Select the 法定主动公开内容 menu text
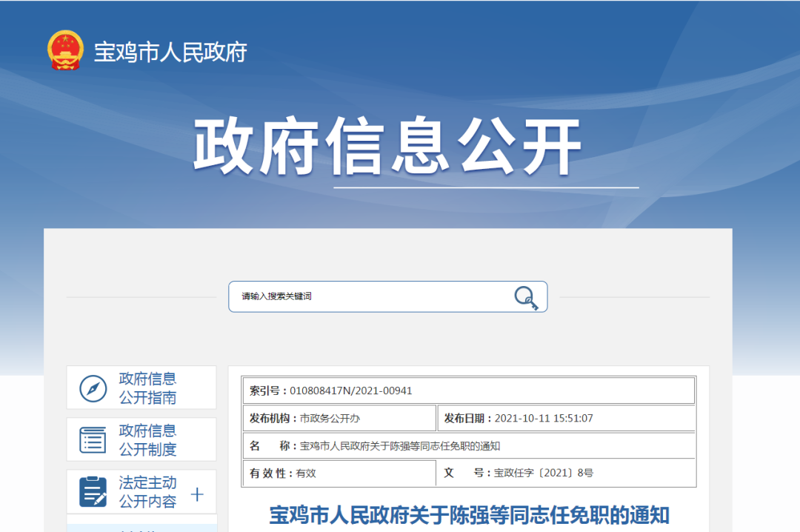800x532 pixels. click(x=147, y=492)
